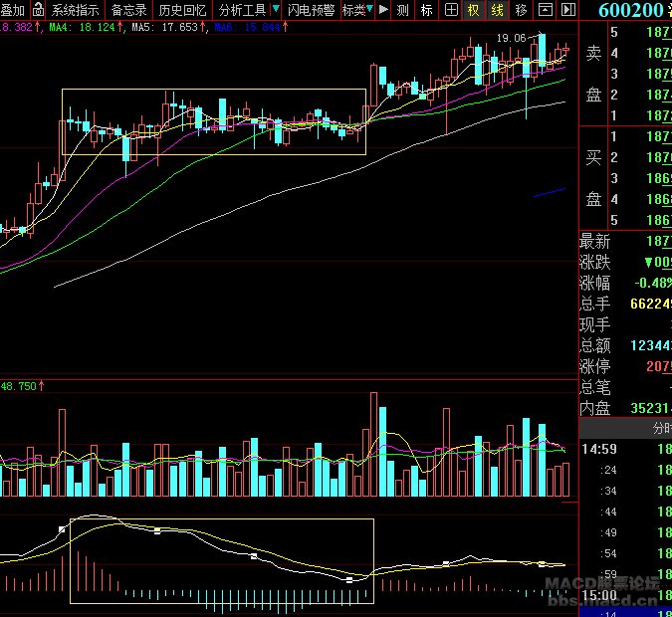Open the 历史回忆 menu

tap(183, 10)
